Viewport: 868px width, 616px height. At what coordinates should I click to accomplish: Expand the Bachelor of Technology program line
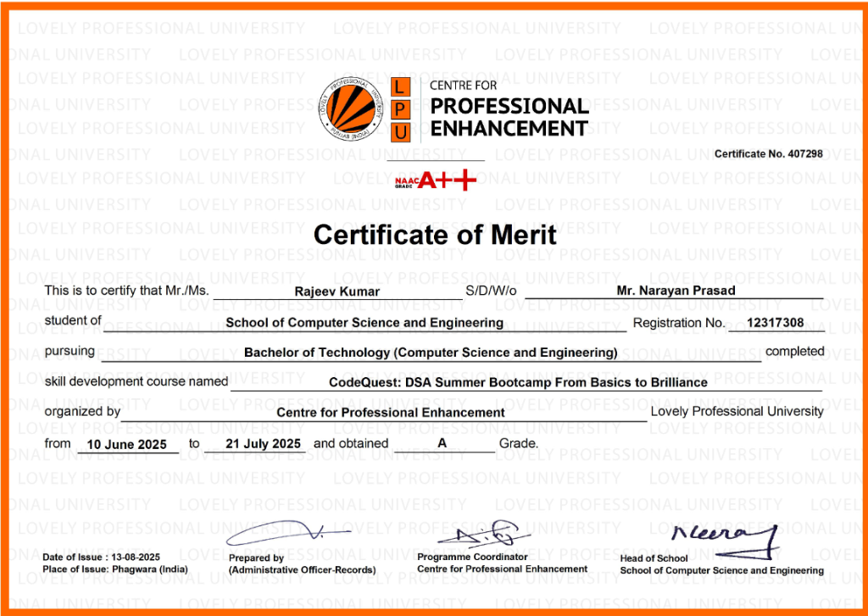(x=430, y=352)
